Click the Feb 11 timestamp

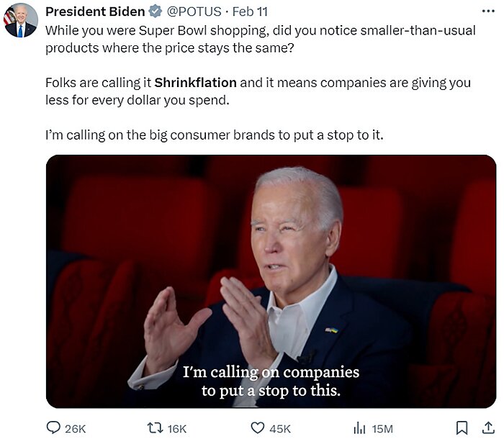(x=252, y=12)
